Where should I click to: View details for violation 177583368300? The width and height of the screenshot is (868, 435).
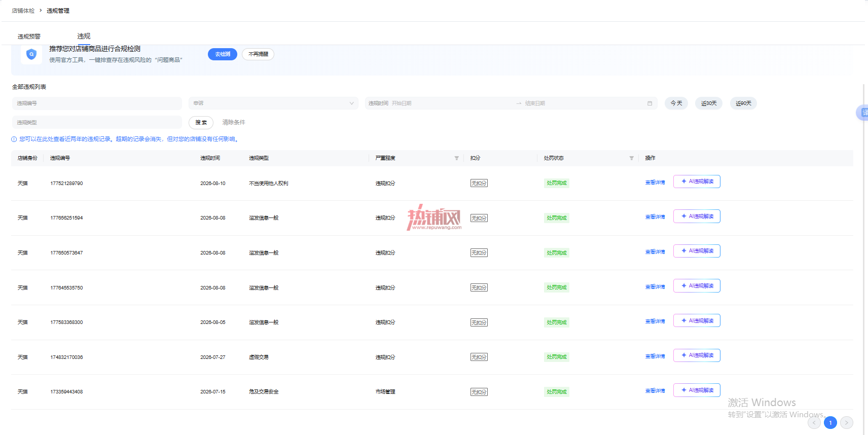click(x=655, y=321)
